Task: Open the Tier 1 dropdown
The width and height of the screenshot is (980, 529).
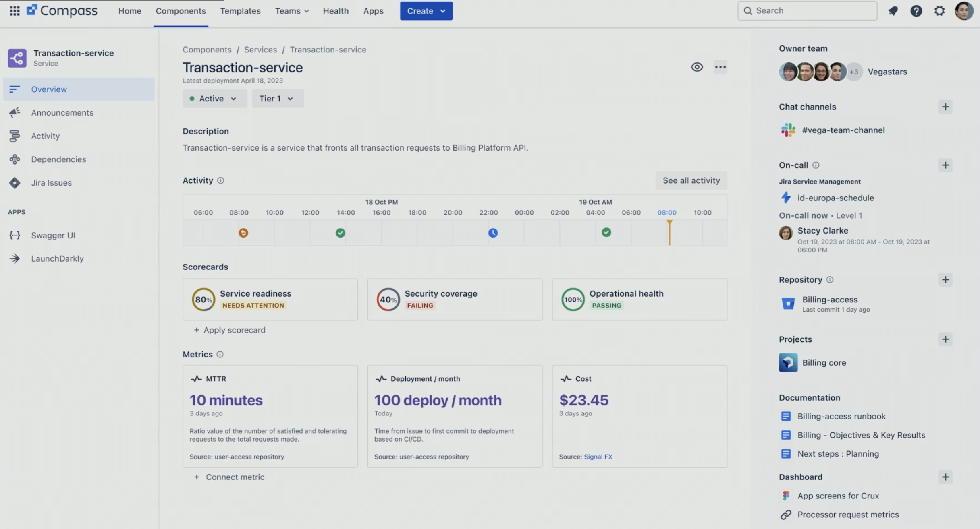Action: coord(278,99)
